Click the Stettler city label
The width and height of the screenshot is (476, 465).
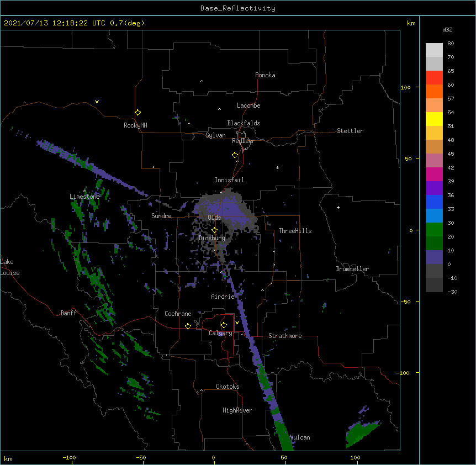click(350, 131)
